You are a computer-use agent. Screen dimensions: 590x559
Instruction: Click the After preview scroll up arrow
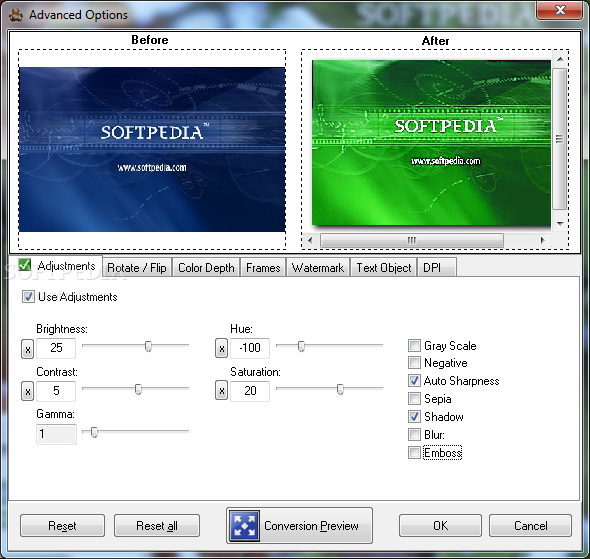pos(560,59)
